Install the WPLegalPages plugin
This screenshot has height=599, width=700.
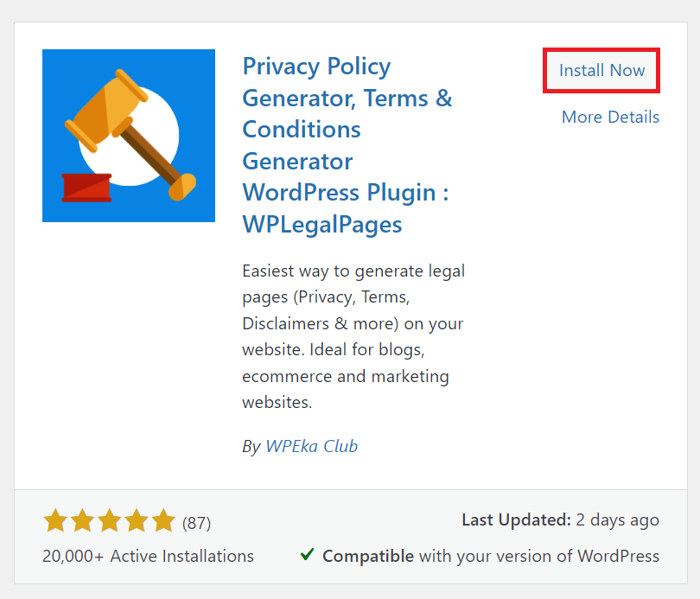601,70
